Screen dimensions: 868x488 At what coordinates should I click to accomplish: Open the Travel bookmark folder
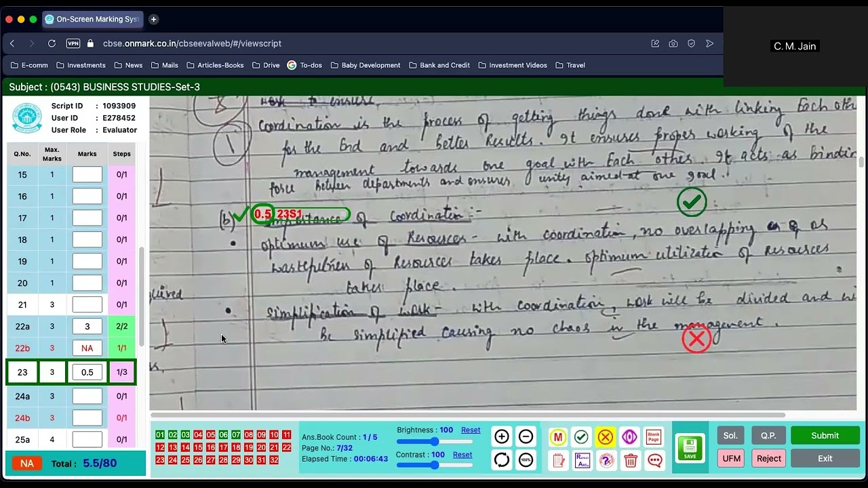pos(570,65)
